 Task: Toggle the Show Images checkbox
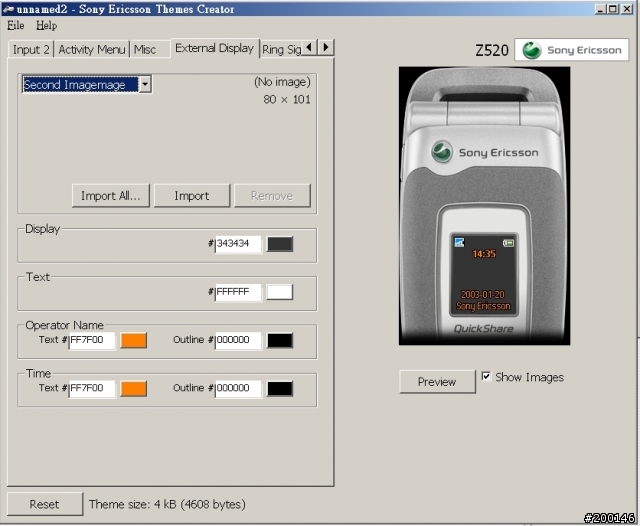coord(486,376)
